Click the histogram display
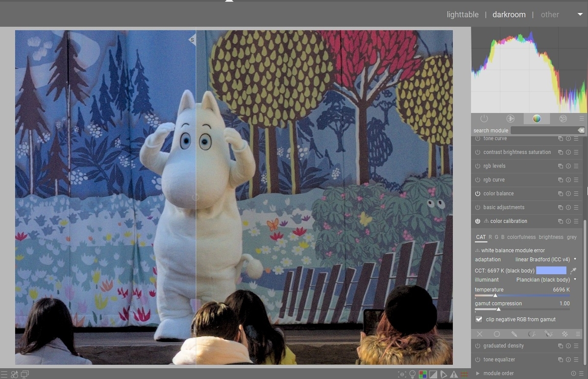This screenshot has height=379, width=588. tap(529, 71)
